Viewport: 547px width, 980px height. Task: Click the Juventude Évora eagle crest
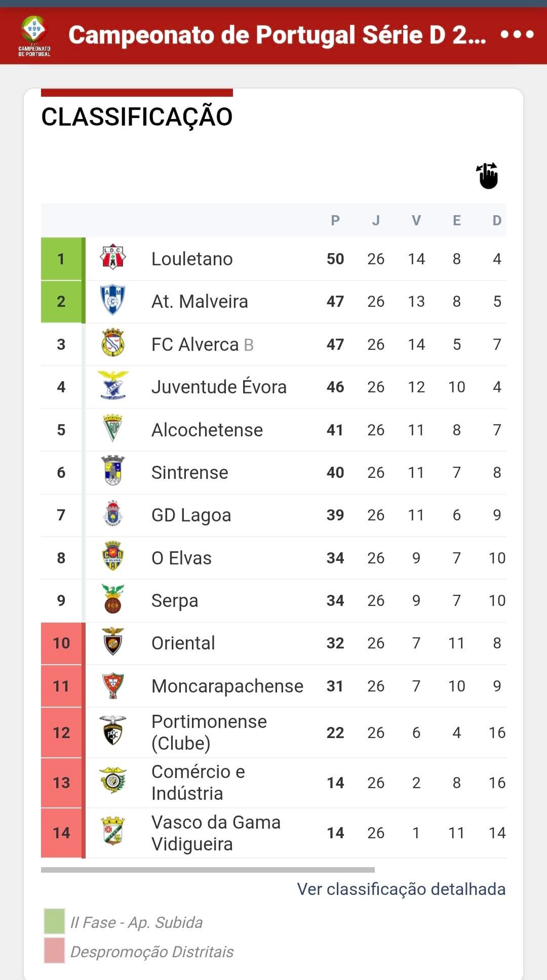112,386
